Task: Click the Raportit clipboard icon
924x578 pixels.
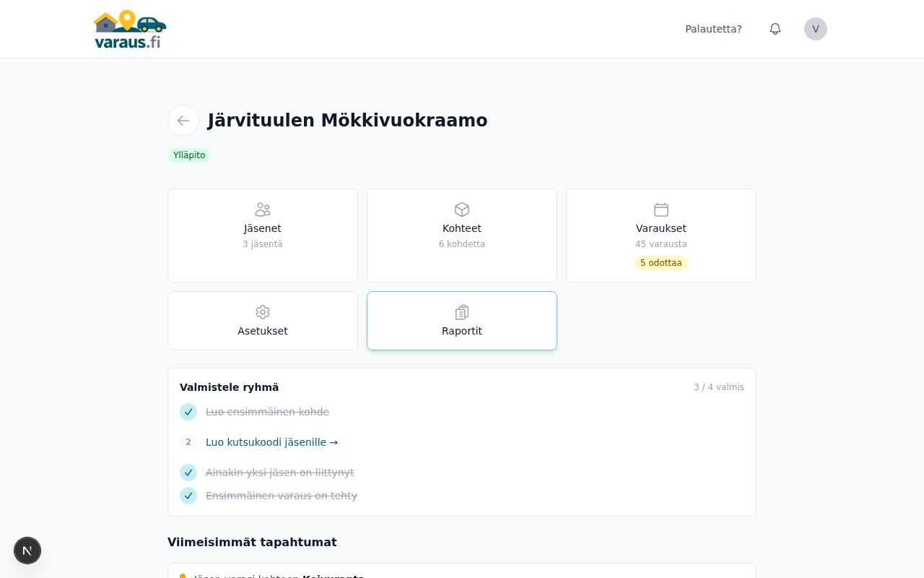Action: [x=462, y=312]
